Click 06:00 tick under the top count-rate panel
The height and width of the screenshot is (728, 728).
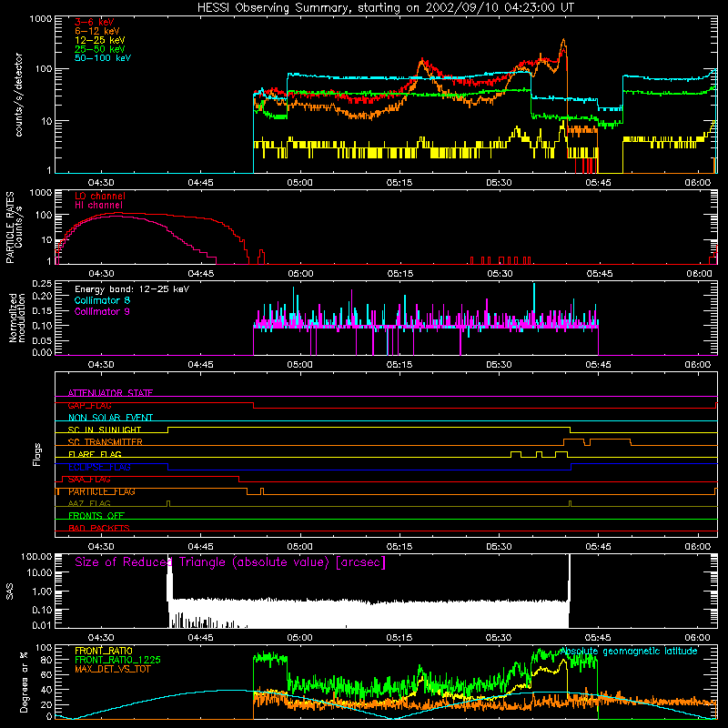point(697,183)
